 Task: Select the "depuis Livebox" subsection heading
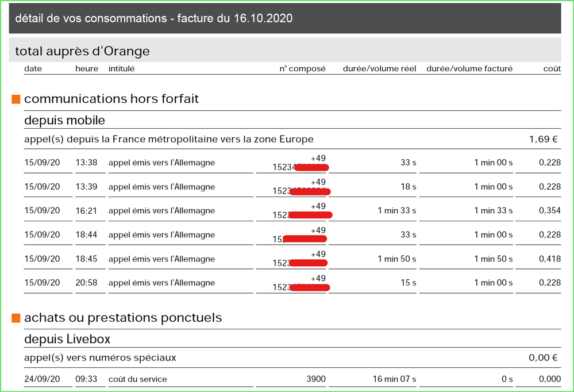[x=67, y=339]
